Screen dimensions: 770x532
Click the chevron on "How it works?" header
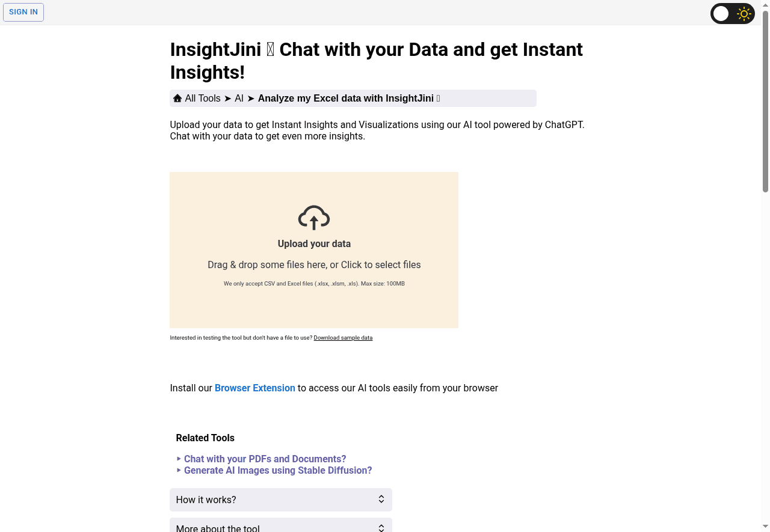click(x=381, y=499)
